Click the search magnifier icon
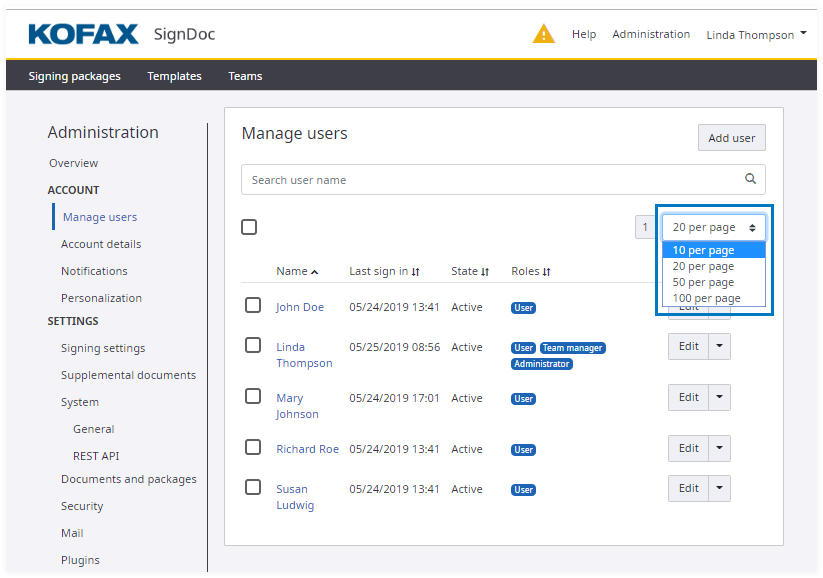823x578 pixels. [x=750, y=180]
